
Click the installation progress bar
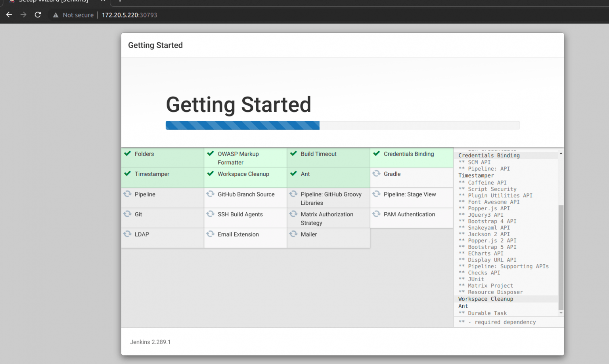pyautogui.click(x=343, y=125)
